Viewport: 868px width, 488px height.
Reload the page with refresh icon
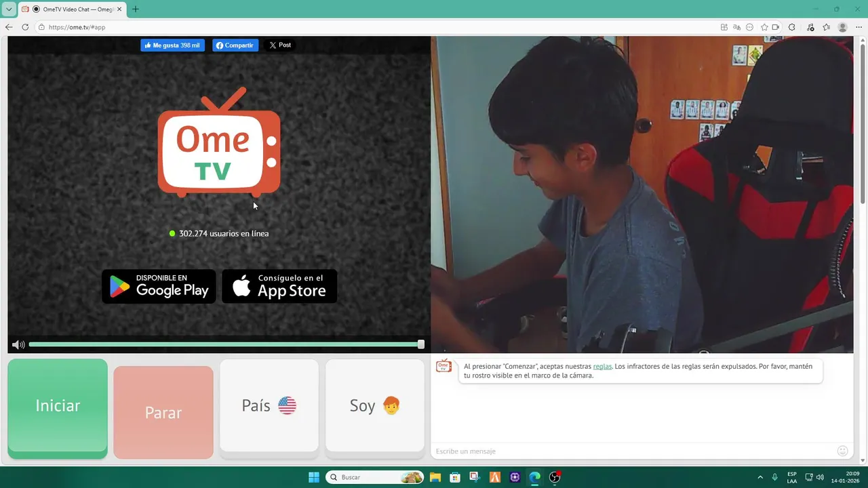25,27
